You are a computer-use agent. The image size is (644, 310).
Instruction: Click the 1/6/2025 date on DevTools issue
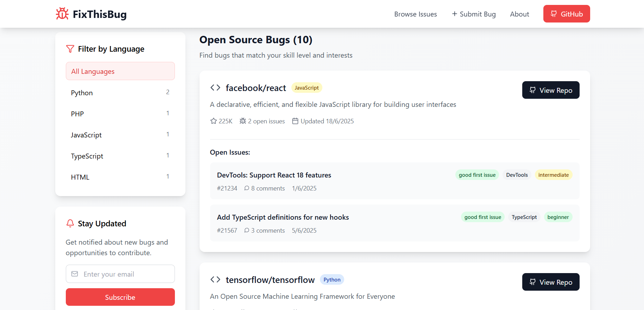point(304,188)
